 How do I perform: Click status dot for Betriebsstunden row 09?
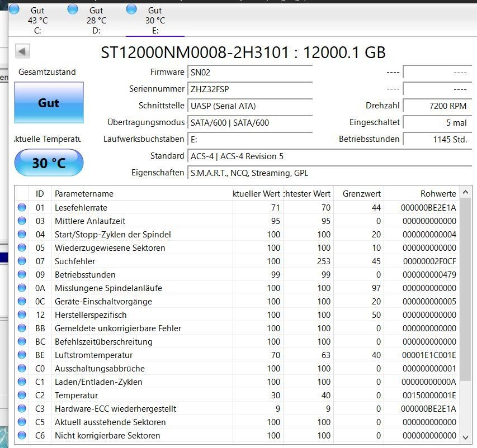22,274
